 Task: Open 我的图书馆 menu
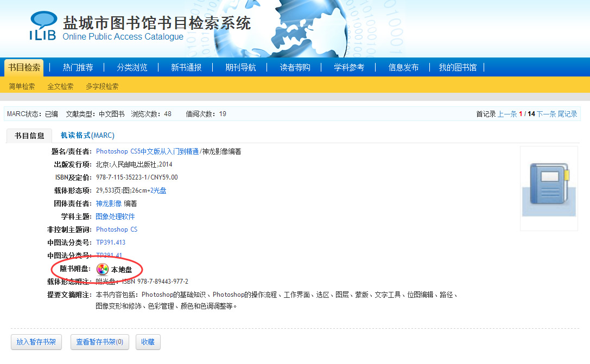pyautogui.click(x=458, y=67)
